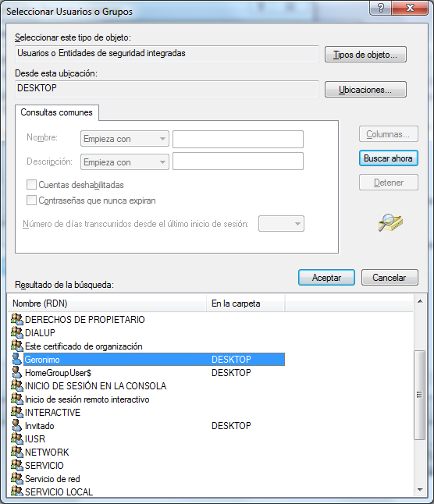
Task: Click the question mark help icon
Action: [x=381, y=8]
